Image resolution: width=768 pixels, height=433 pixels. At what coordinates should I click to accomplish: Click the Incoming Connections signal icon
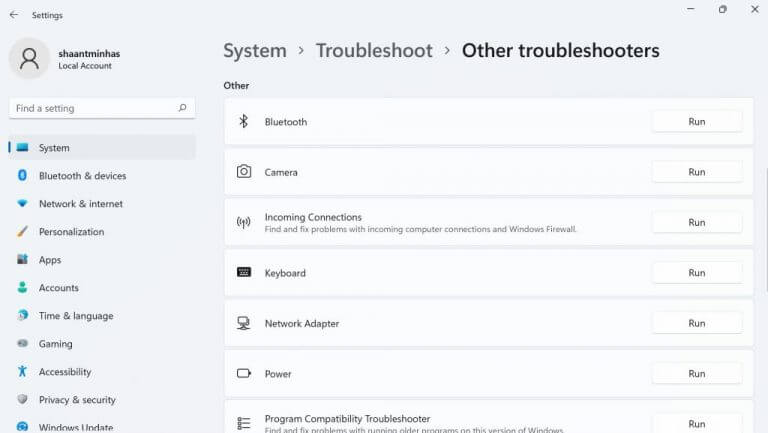tap(243, 223)
